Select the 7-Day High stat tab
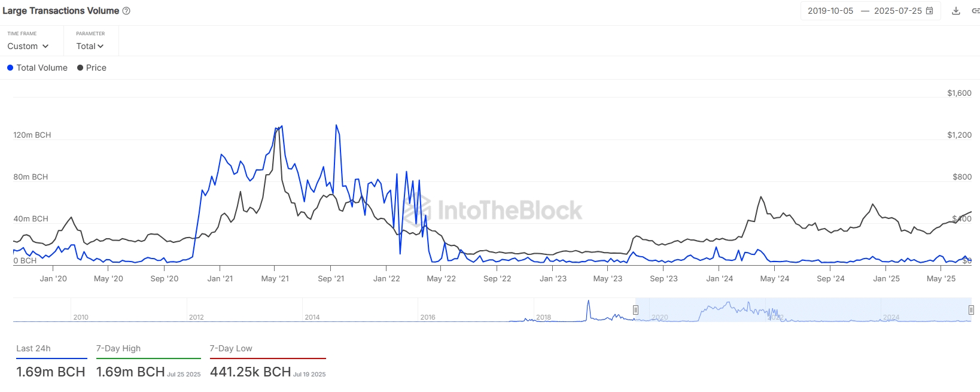 click(118, 348)
